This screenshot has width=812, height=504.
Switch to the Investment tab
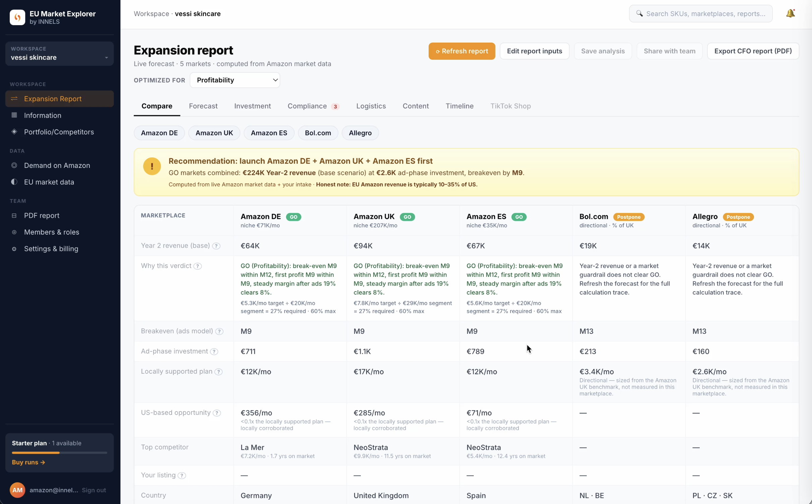coord(252,106)
